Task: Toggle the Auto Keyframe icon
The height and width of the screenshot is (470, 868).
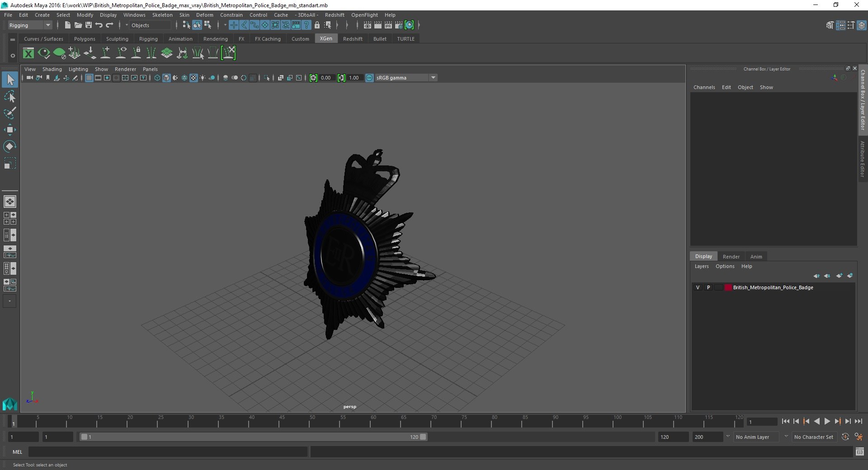Action: [x=845, y=437]
